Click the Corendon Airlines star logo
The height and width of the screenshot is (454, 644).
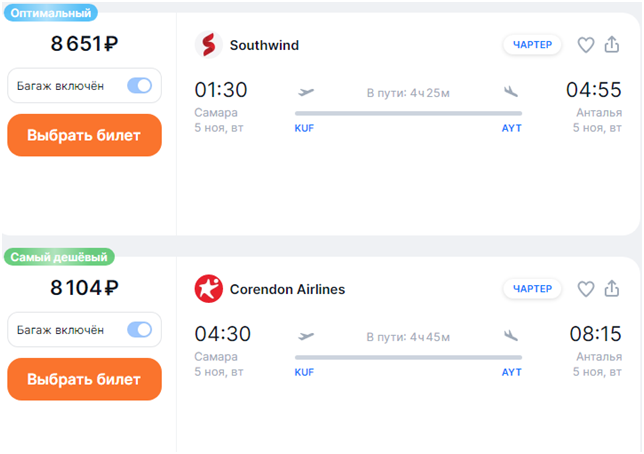click(x=209, y=288)
